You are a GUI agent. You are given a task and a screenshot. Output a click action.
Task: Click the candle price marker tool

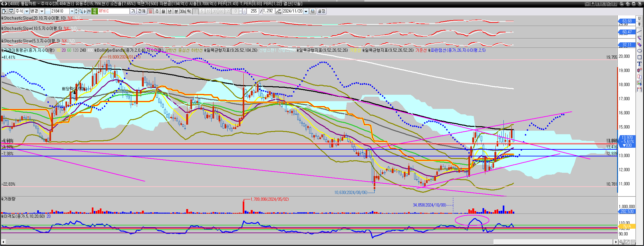(x=639, y=70)
